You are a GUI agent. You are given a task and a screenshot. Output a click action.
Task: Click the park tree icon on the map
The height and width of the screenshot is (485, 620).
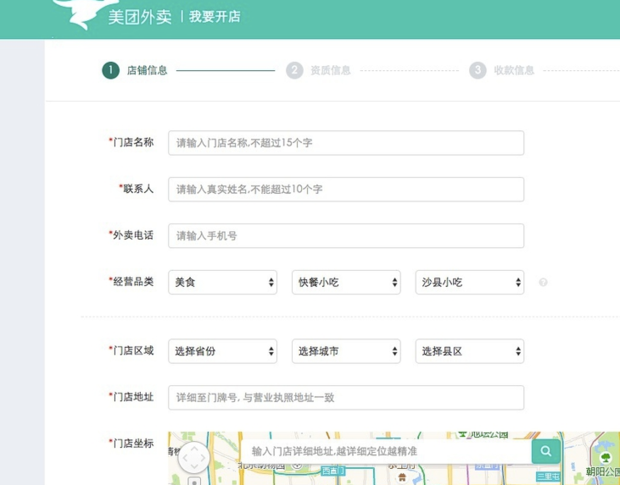coord(606,458)
